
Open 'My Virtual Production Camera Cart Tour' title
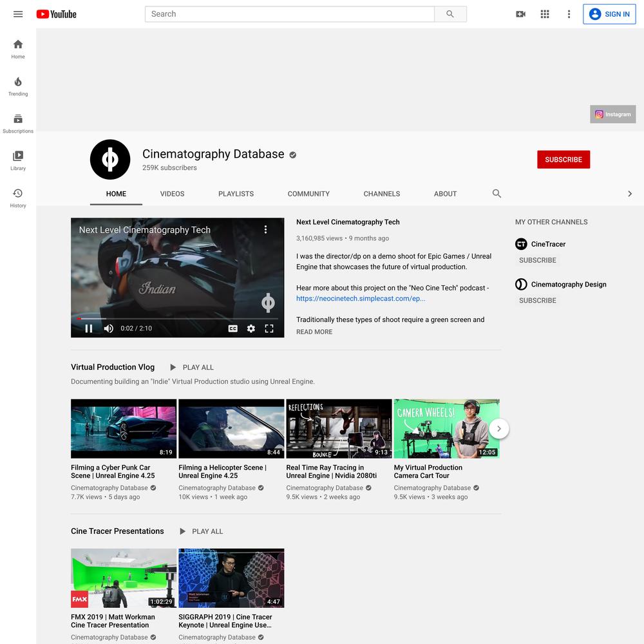tap(428, 471)
